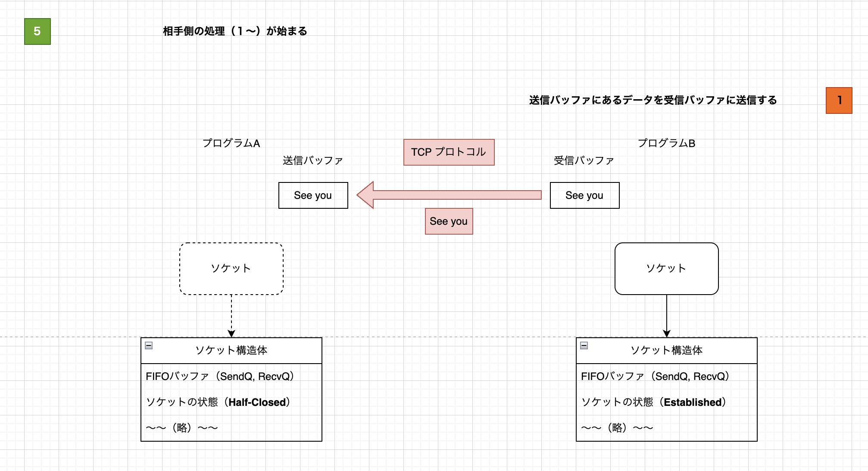Viewport: 868px width, 471px height.
Task: Click the pink TCP プロトコル label box
Action: click(449, 152)
